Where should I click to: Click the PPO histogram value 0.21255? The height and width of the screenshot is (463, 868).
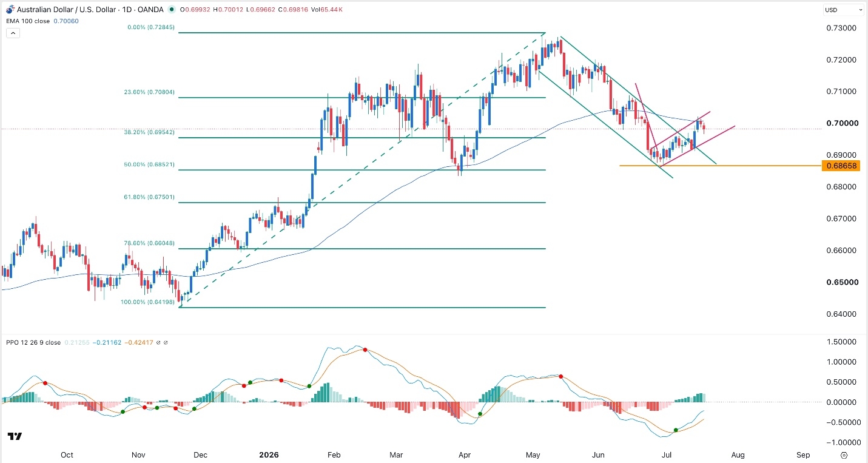[x=76, y=342]
